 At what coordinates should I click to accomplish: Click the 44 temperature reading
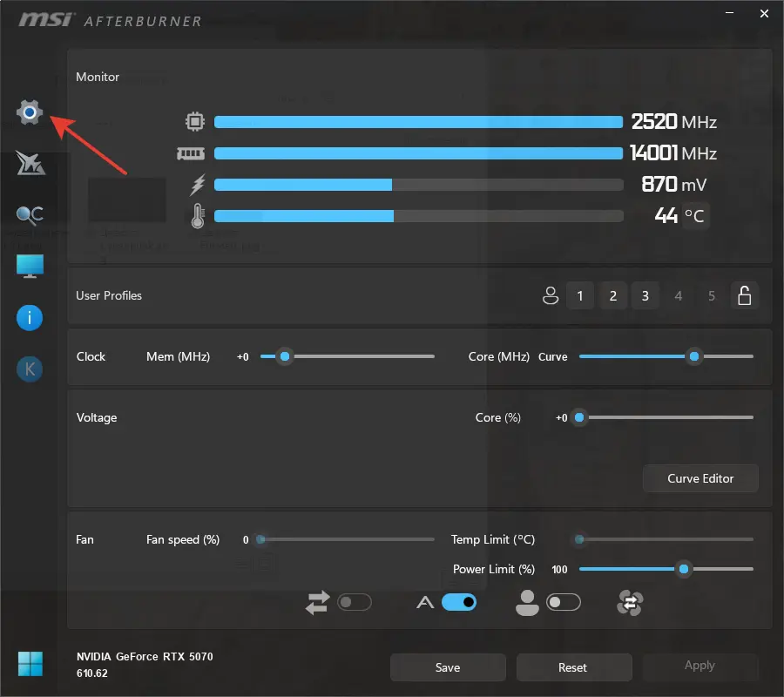[666, 216]
